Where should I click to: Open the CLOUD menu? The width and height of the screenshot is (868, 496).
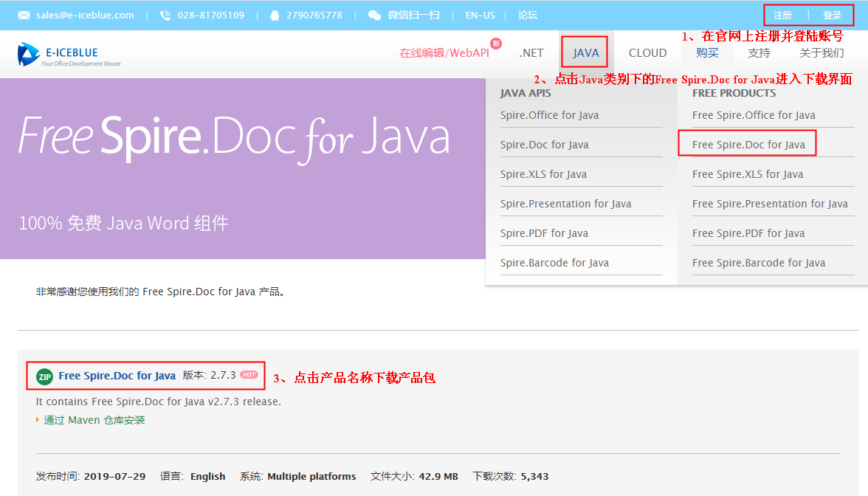pos(647,52)
